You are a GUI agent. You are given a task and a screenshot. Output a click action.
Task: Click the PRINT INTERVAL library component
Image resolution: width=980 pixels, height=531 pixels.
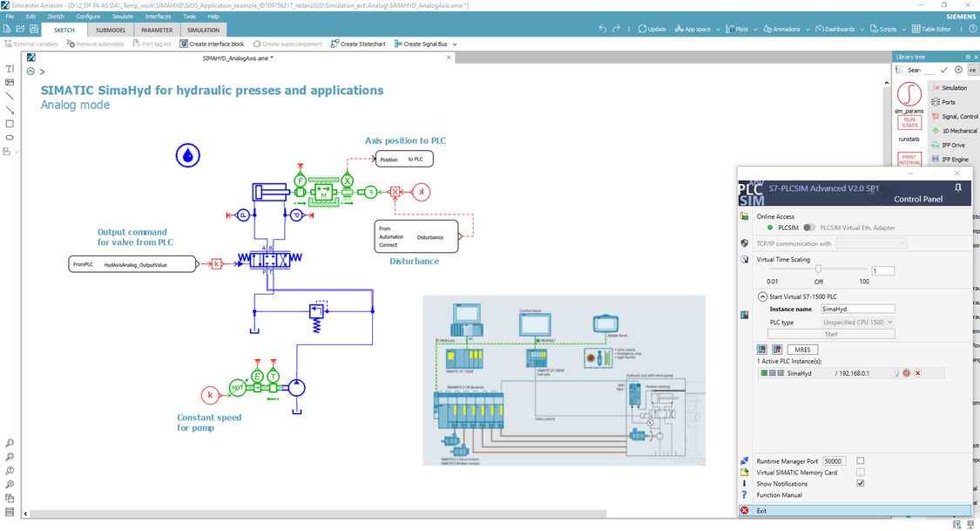[909, 159]
